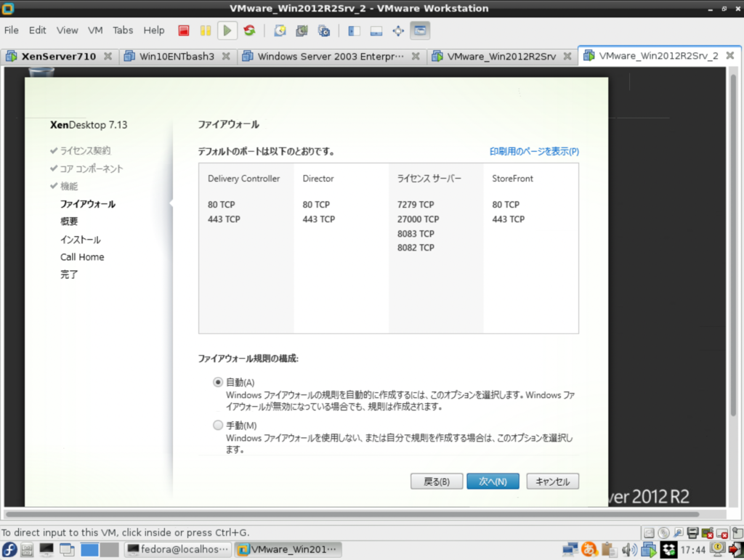
Task: Click the Delivery Controller column header
Action: pos(244,179)
